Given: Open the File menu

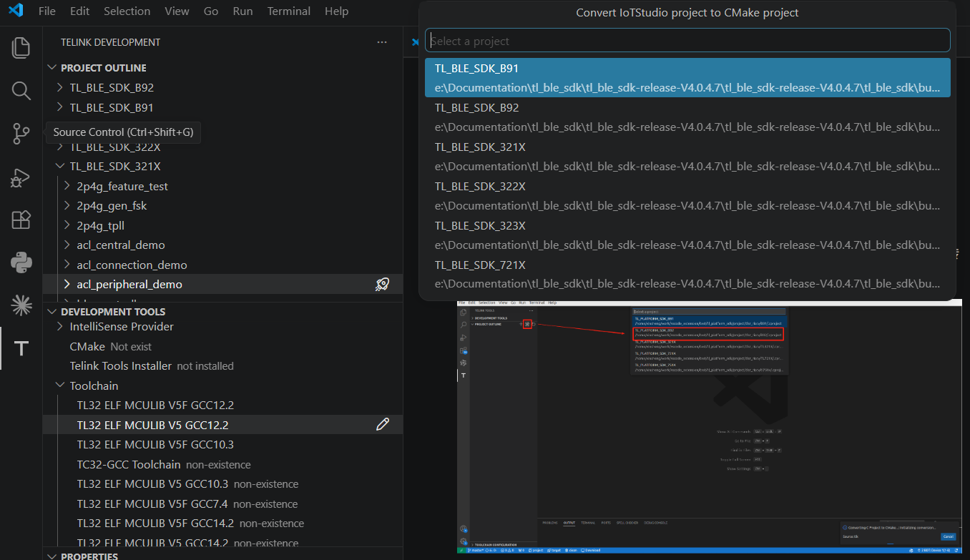Looking at the screenshot, I should pyautogui.click(x=46, y=11).
